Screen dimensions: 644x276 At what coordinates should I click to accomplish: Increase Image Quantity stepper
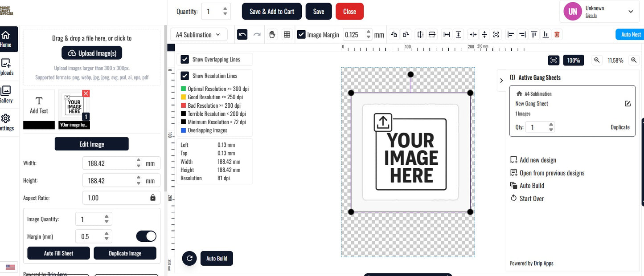pos(106,217)
